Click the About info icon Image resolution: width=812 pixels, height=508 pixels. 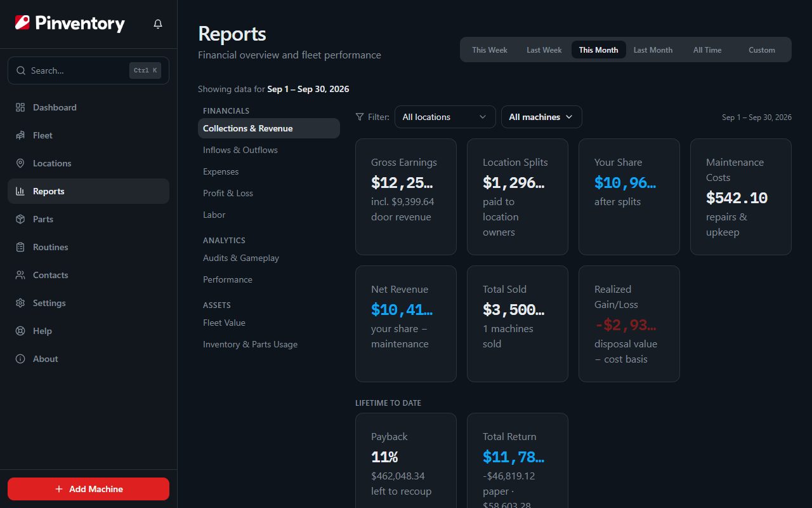[20, 359]
